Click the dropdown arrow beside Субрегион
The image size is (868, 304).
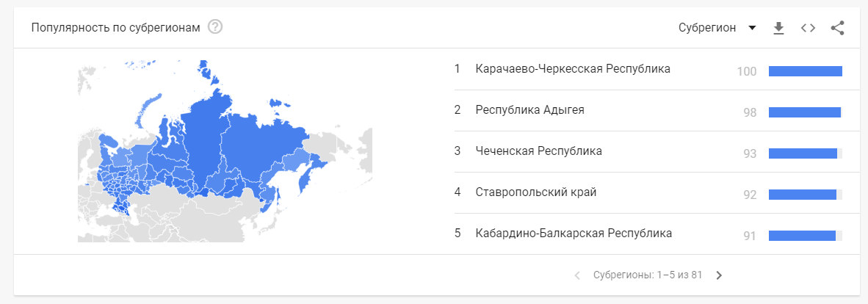(x=752, y=28)
